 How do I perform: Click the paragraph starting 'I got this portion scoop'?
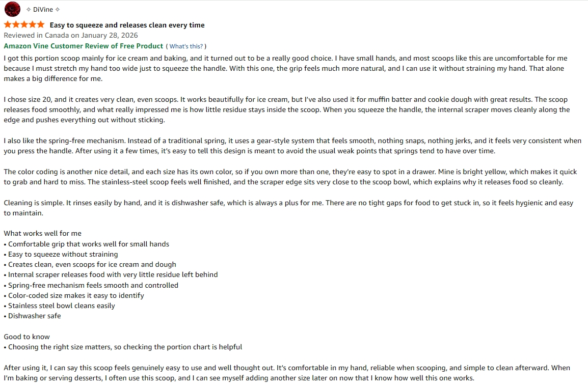[x=285, y=68]
